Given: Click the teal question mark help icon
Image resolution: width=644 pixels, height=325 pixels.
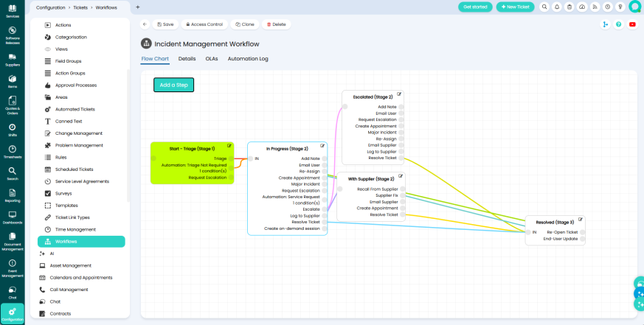Looking at the screenshot, I should (618, 24).
